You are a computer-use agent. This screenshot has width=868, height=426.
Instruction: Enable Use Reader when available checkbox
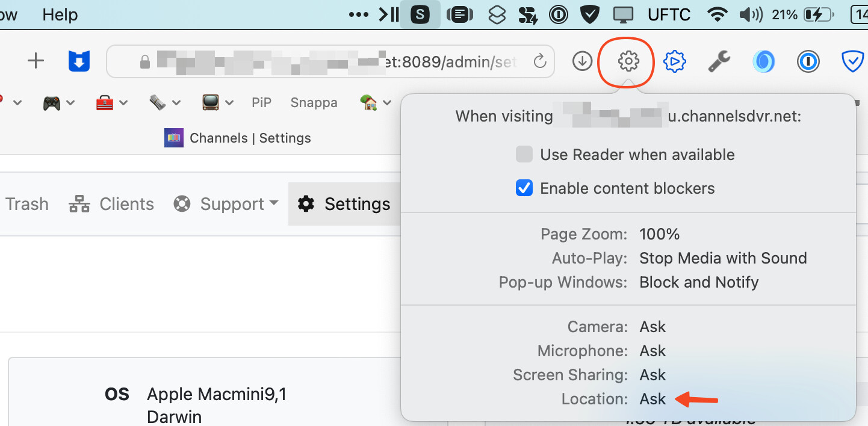click(x=524, y=155)
